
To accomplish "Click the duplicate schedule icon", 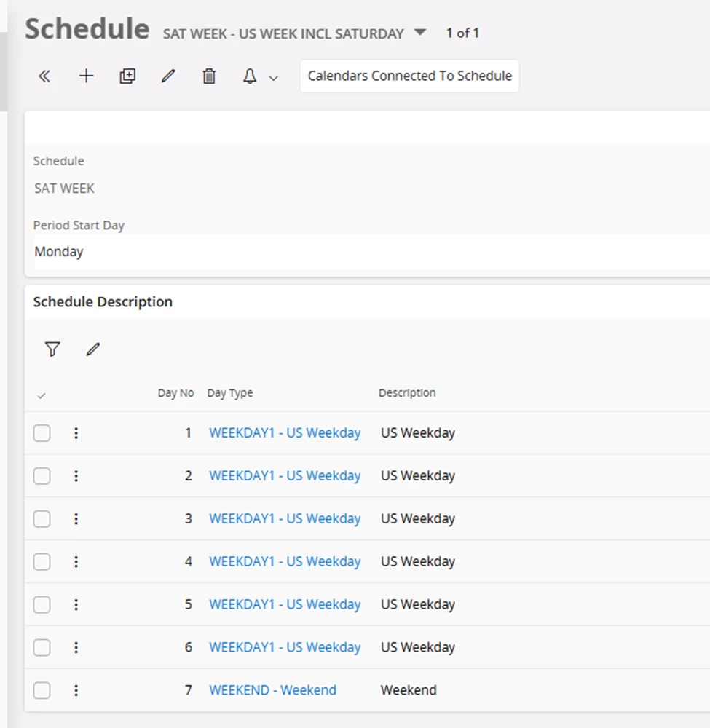I will [x=127, y=76].
